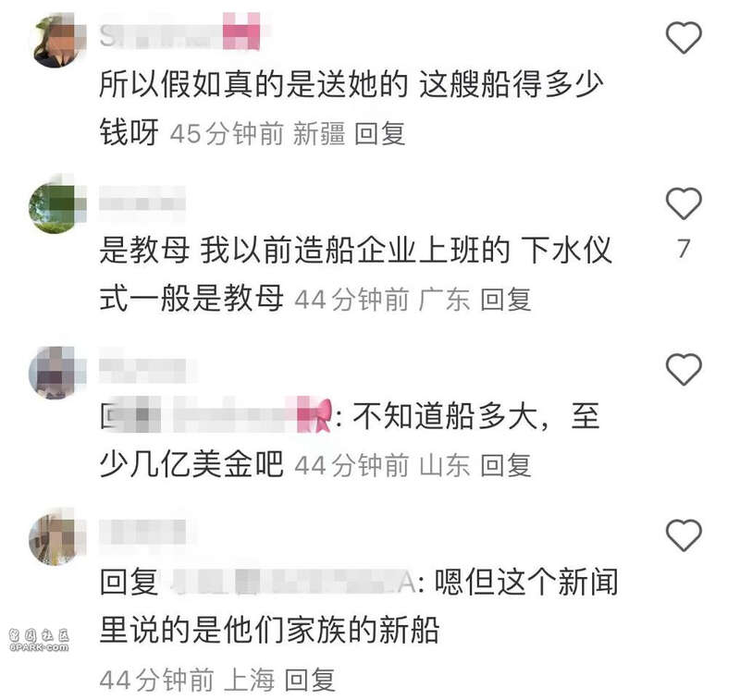Select the comment text 所以假如真的是送她的
This screenshot has height=700, width=740.
[253, 84]
